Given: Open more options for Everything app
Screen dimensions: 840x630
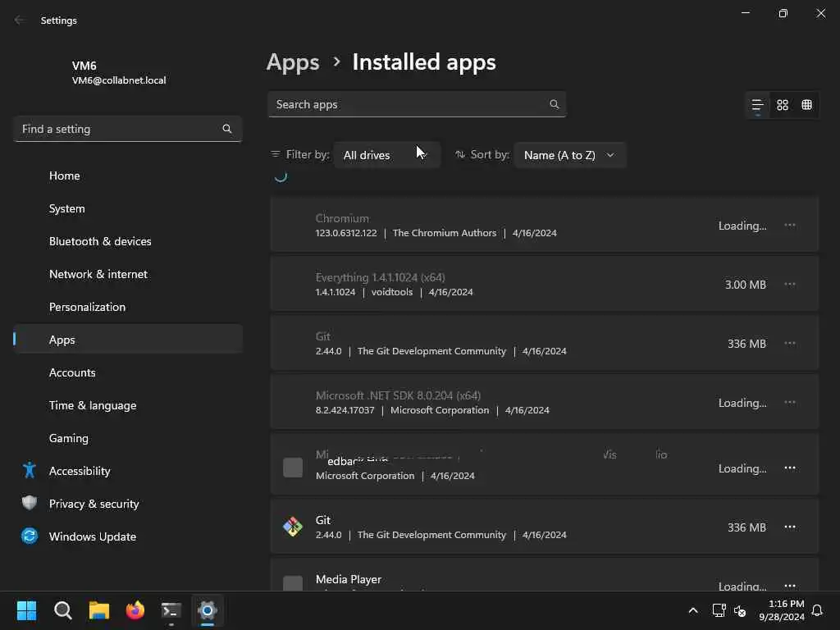Looking at the screenshot, I should (790, 284).
